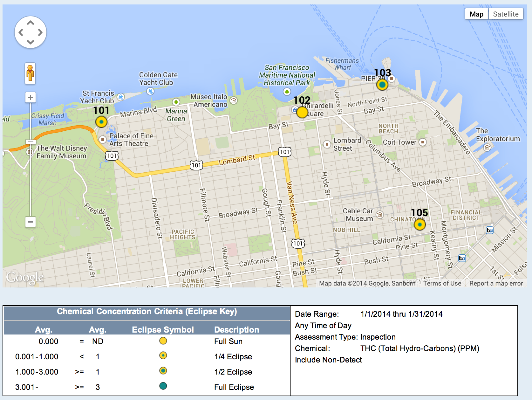This screenshot has width=532, height=400.
Task: Pan the map up with arrow
Action: pyautogui.click(x=31, y=23)
